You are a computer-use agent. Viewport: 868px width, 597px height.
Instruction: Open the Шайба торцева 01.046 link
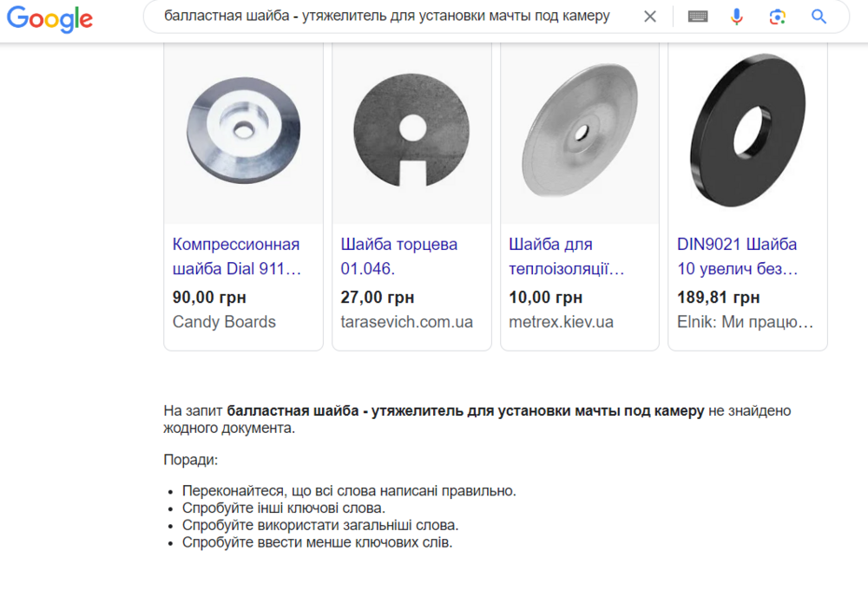pyautogui.click(x=399, y=256)
